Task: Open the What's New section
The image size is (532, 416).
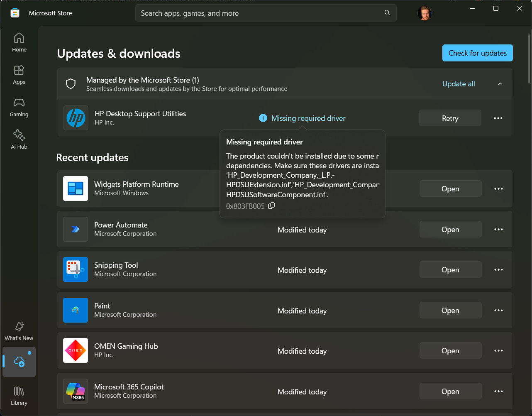Action: [x=19, y=330]
